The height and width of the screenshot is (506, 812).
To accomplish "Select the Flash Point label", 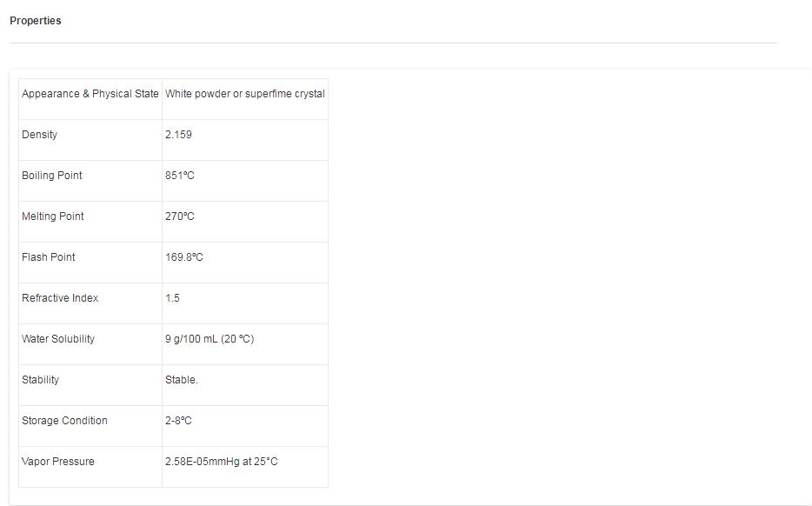I will [x=49, y=257].
